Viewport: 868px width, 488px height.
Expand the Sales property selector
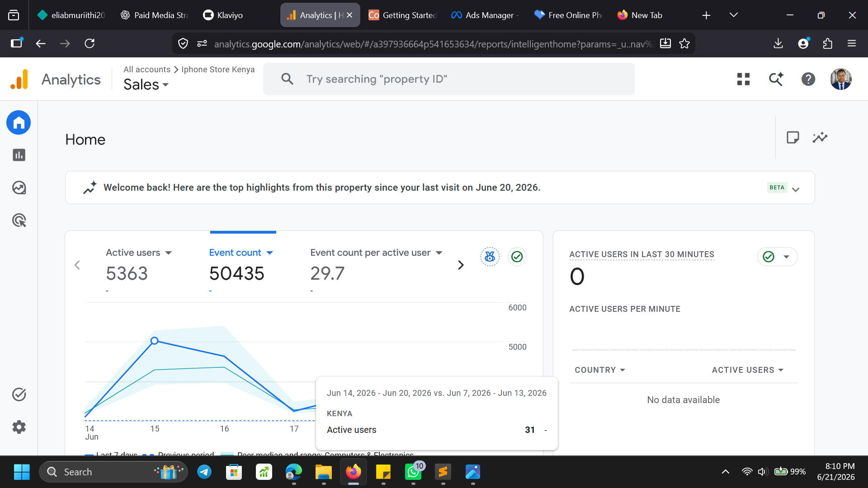(x=146, y=84)
